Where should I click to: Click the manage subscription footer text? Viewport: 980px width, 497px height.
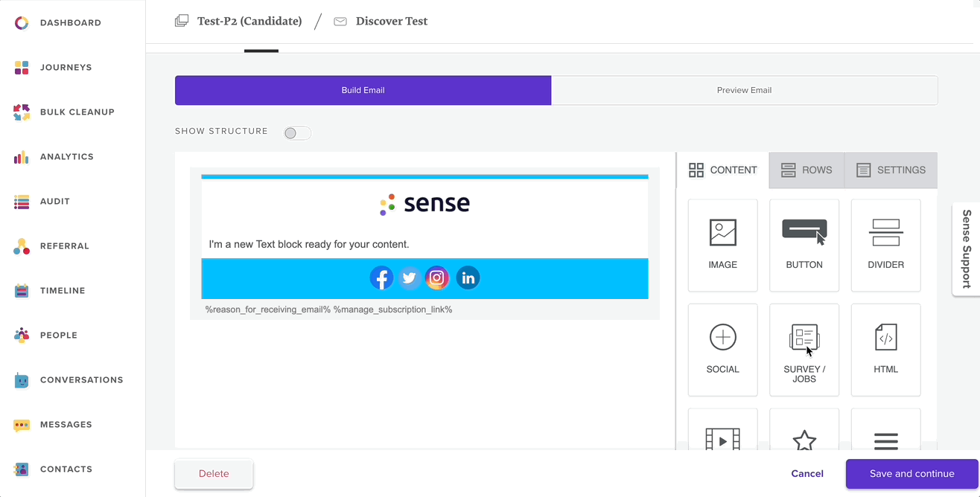tap(393, 310)
